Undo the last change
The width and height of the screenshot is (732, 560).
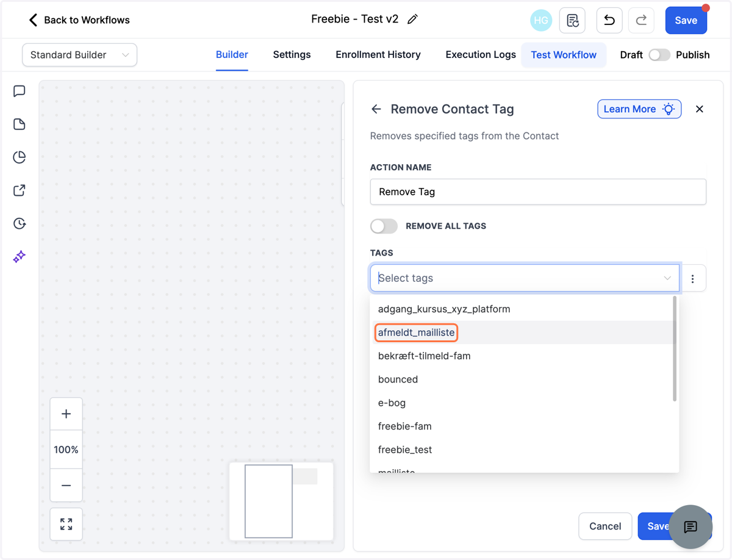pos(609,20)
